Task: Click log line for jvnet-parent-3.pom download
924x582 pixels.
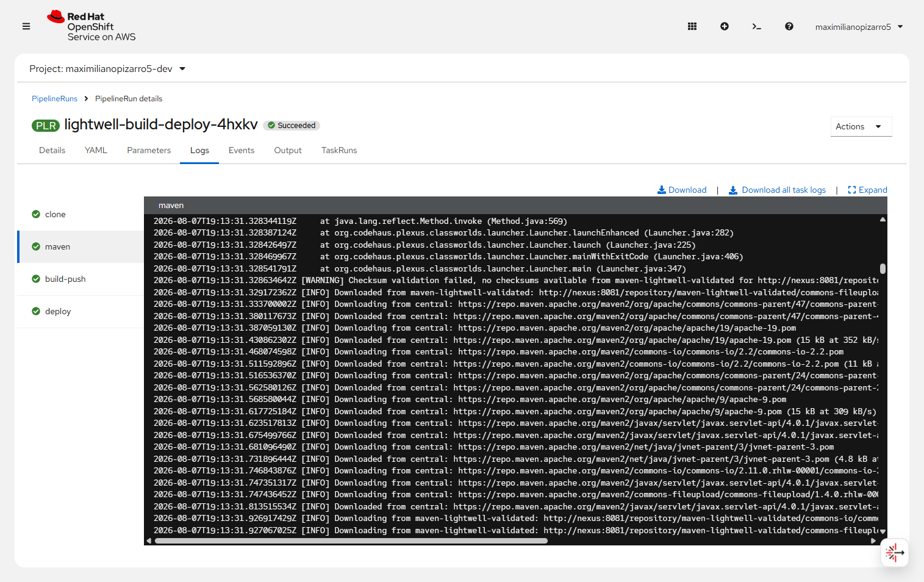Action: (x=493, y=447)
